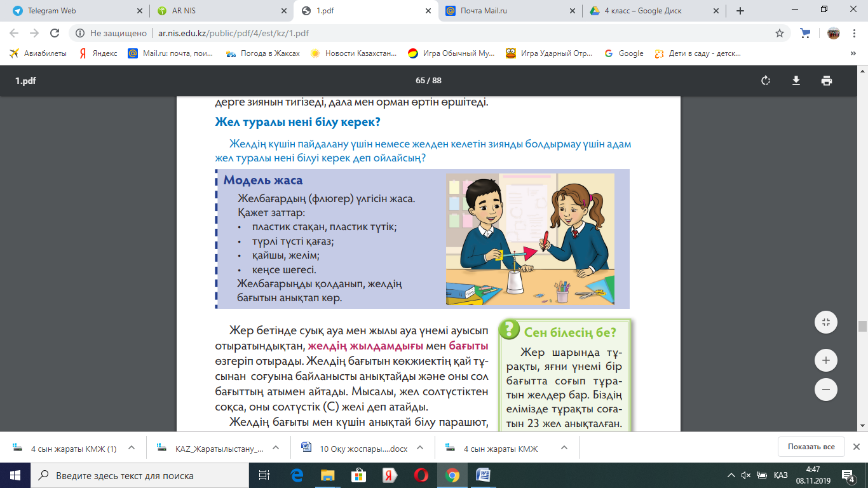This screenshot has height=488, width=868.
Task: Switch to the AR NIS tab
Action: [221, 11]
